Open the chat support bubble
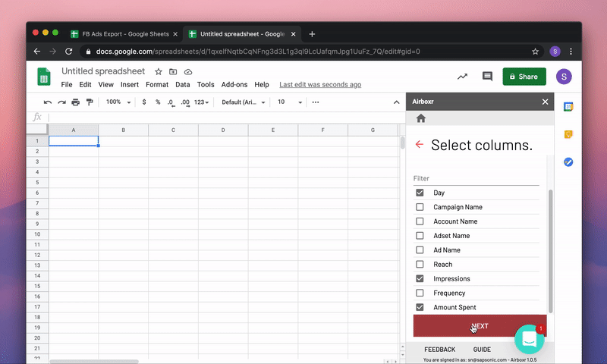The width and height of the screenshot is (607, 364). (x=529, y=339)
